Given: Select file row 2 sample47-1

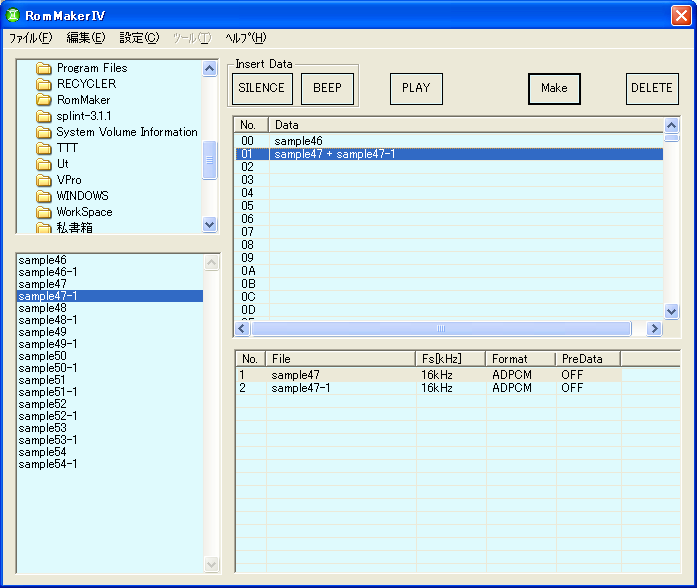Looking at the screenshot, I should coord(429,388).
